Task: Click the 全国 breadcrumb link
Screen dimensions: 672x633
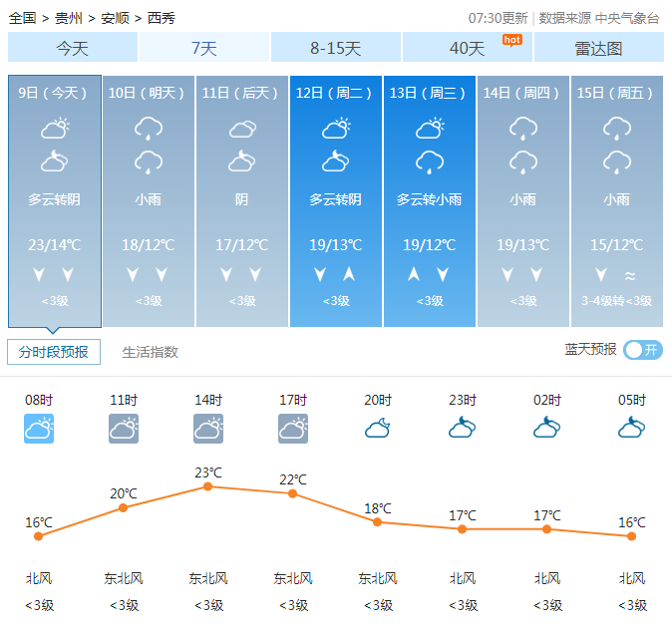Action: [x=22, y=18]
